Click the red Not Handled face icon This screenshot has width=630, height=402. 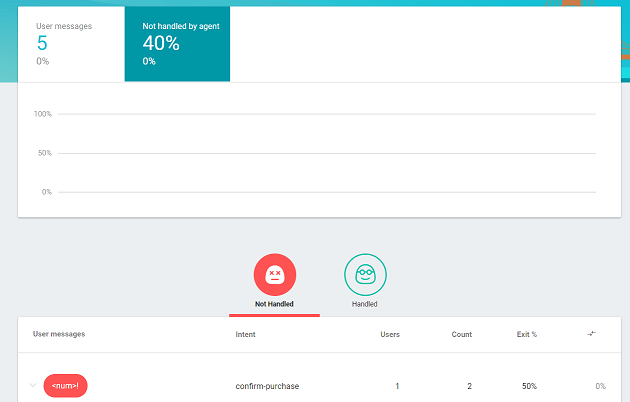point(275,275)
